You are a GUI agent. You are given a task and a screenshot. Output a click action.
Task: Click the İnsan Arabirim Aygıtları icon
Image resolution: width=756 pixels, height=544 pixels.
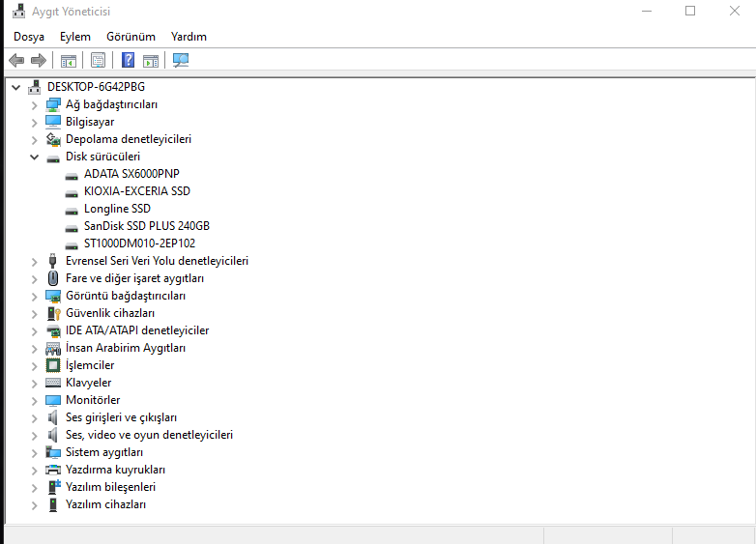tap(53, 349)
